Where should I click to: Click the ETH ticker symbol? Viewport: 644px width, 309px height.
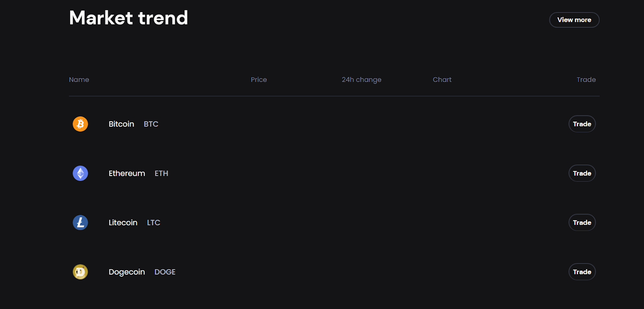click(161, 173)
